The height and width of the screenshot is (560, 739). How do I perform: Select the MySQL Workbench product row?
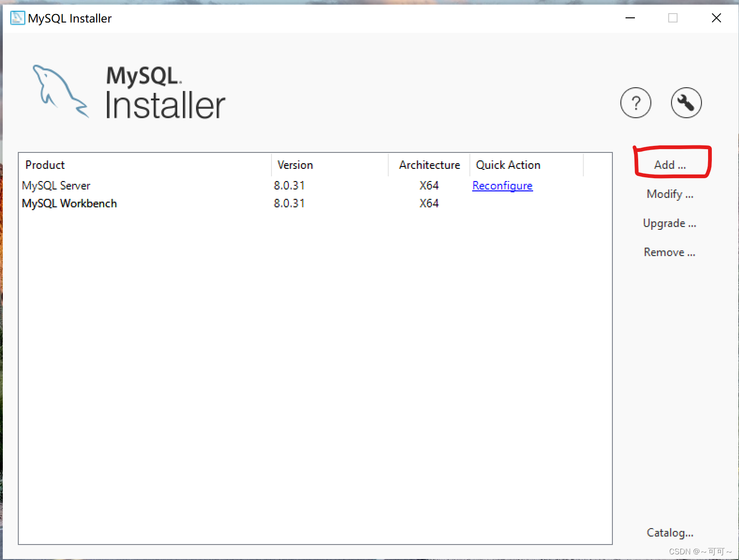point(315,204)
